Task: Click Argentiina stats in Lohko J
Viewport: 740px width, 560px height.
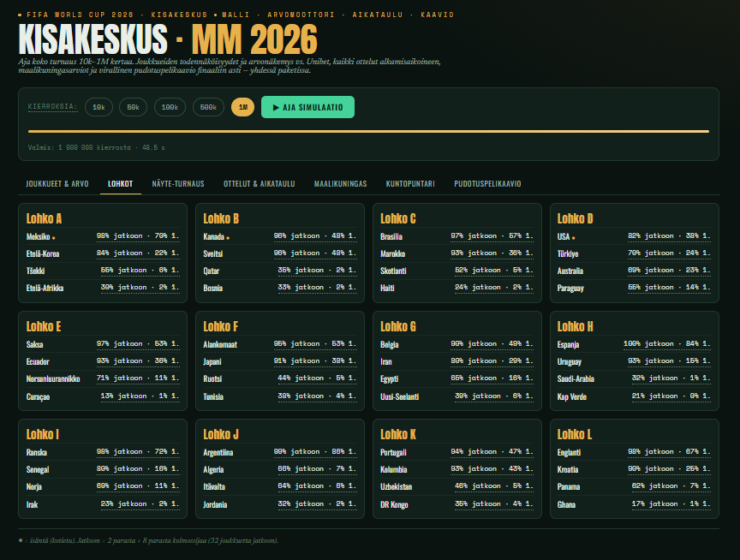Action: pos(315,452)
